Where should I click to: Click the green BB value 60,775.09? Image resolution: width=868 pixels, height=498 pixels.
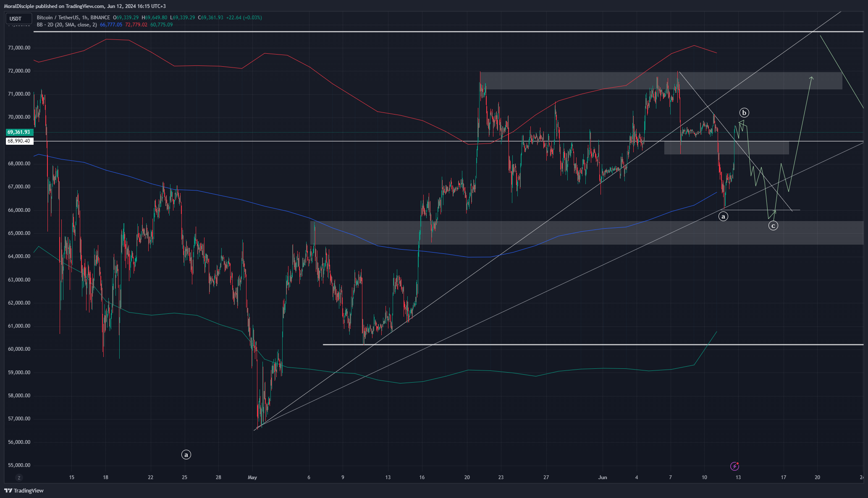pos(161,25)
